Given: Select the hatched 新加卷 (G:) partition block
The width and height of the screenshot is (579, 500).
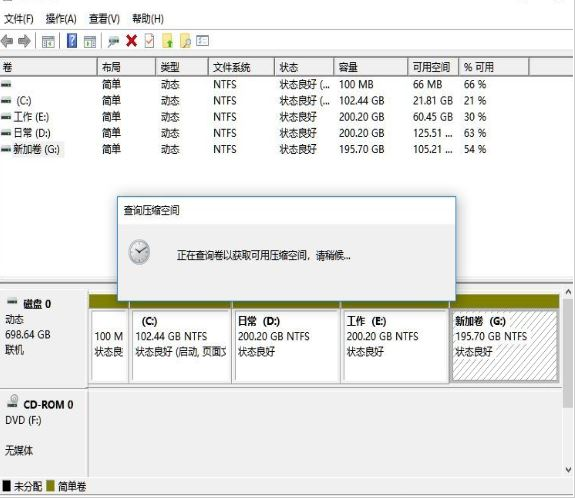Looking at the screenshot, I should 504,345.
